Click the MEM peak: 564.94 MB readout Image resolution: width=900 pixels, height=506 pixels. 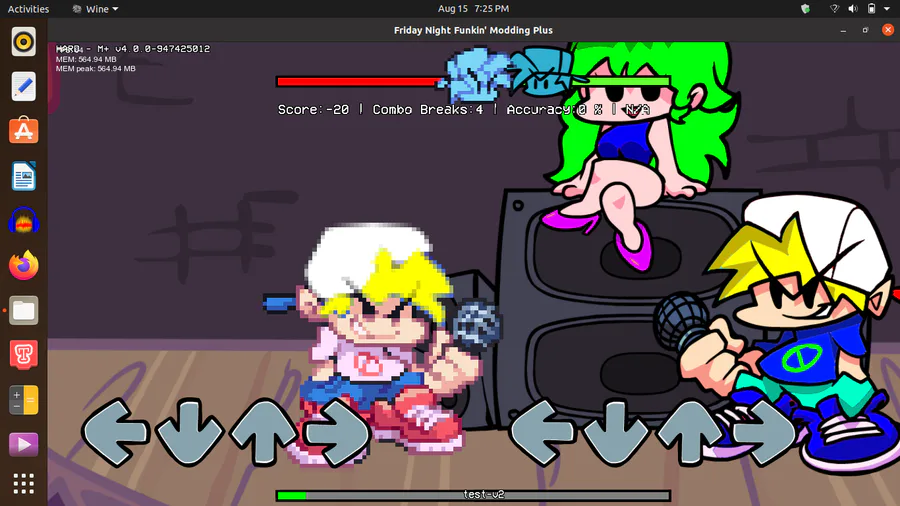tap(95, 68)
